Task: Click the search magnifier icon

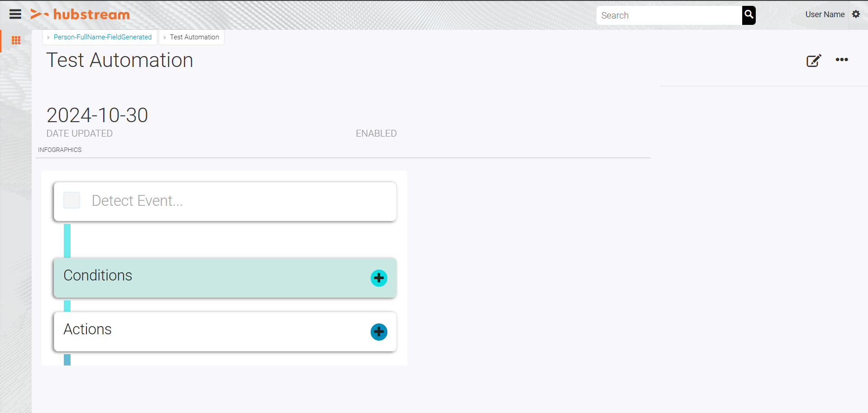Action: coord(748,15)
